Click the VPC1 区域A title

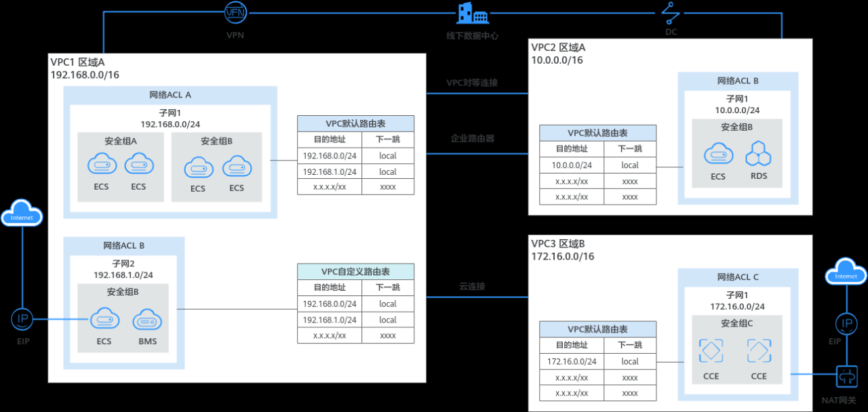pyautogui.click(x=78, y=62)
